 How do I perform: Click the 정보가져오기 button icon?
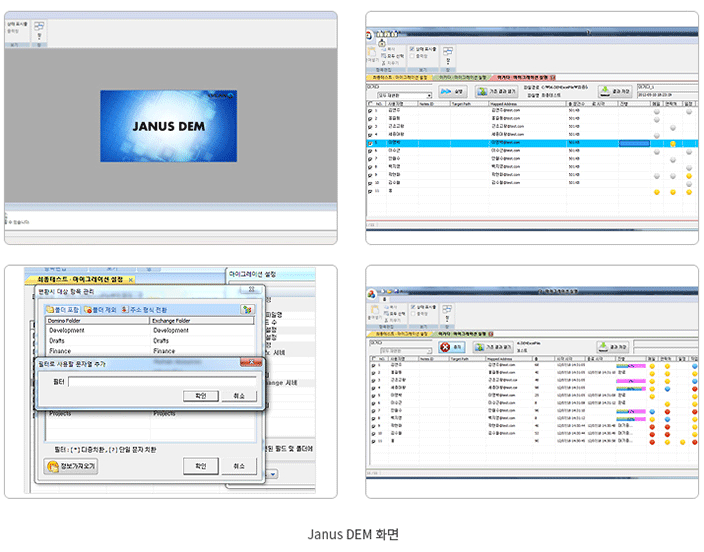(52, 466)
